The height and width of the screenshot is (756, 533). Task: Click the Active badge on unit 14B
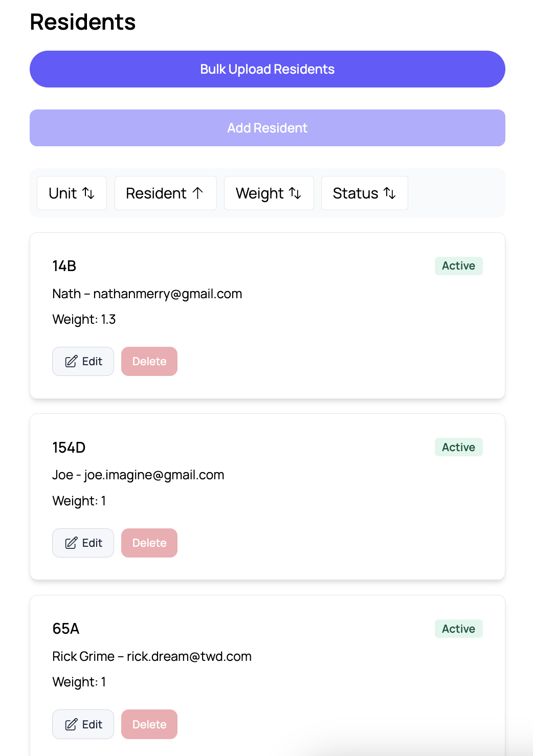pos(459,266)
